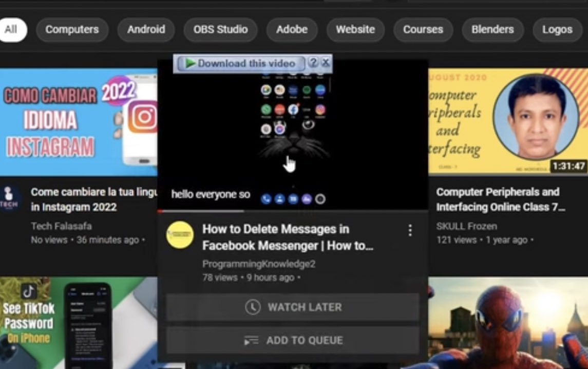This screenshot has width=588, height=369.
Task: Open the Tech Falasafa channel name link
Action: [62, 226]
